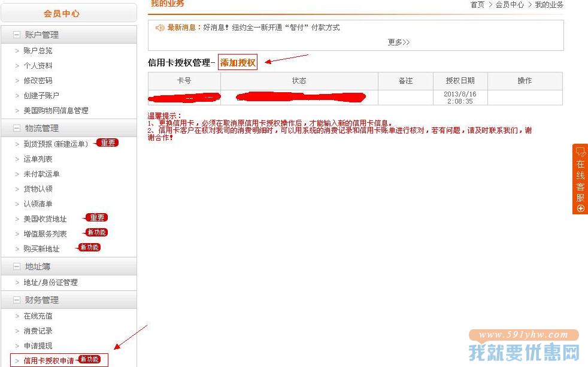Image resolution: width=588 pixels, height=367 pixels.
Task: View 运单列表
Action: pyautogui.click(x=38, y=159)
